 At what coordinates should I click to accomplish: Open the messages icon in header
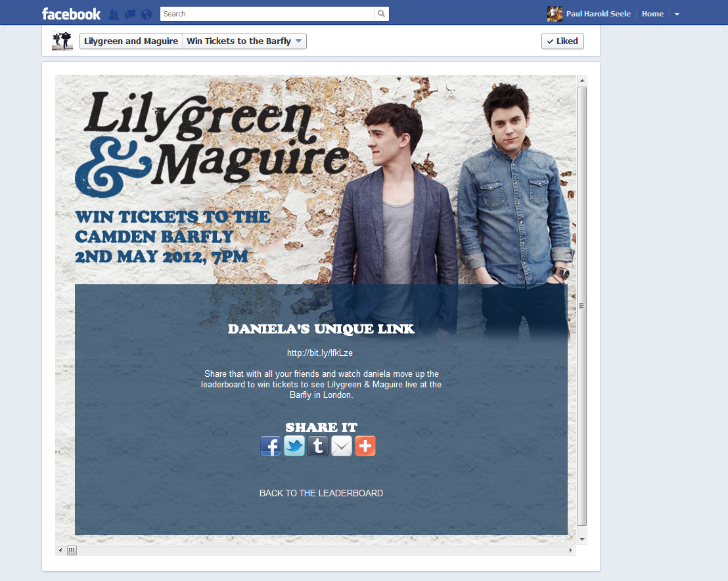point(130,14)
